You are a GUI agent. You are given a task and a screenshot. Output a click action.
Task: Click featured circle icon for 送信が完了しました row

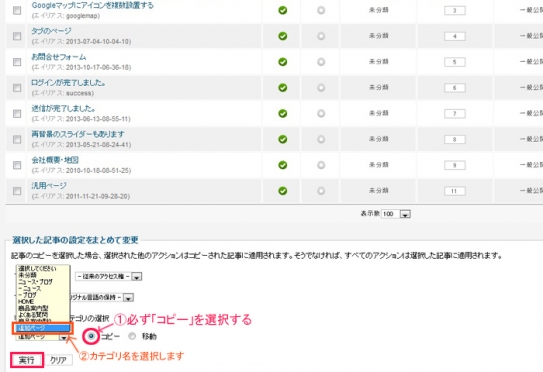[x=321, y=114]
